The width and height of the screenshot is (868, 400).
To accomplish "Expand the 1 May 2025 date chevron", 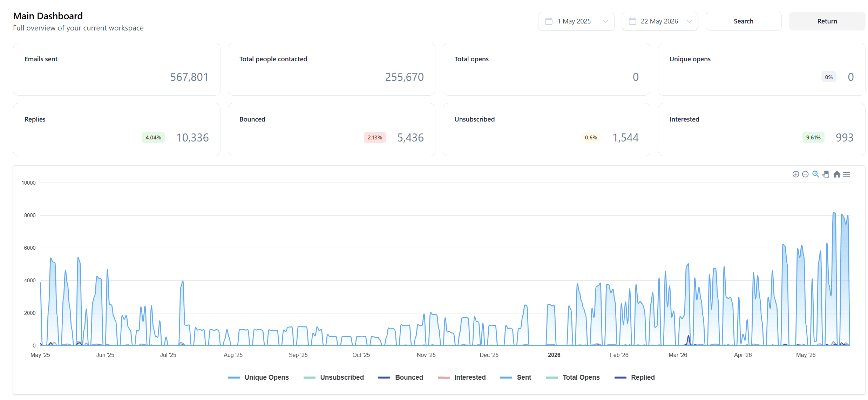I will tap(605, 21).
